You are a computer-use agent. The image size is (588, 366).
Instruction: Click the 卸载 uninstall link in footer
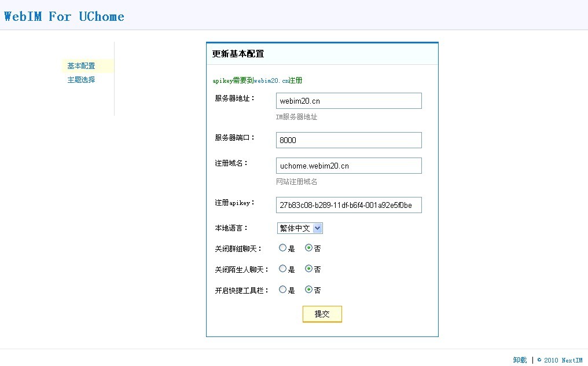520,360
